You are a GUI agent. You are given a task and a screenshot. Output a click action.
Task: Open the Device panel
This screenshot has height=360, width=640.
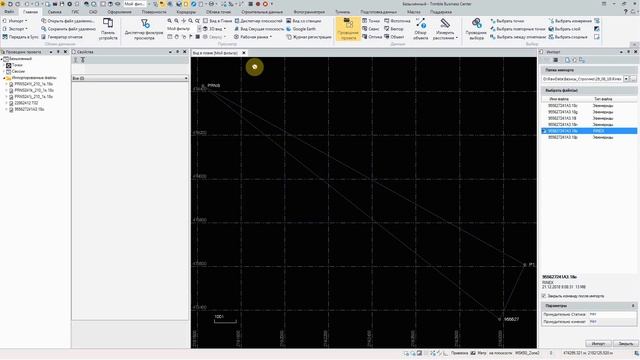point(108,29)
